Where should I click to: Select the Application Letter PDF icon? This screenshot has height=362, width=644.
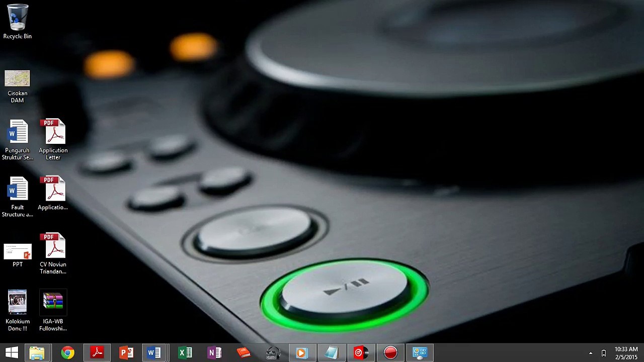point(53,140)
